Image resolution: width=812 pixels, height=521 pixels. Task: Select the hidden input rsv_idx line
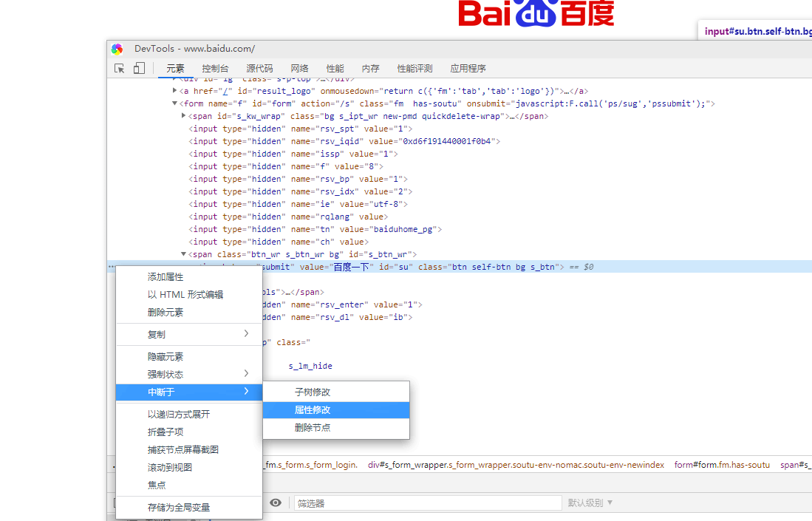coord(301,191)
